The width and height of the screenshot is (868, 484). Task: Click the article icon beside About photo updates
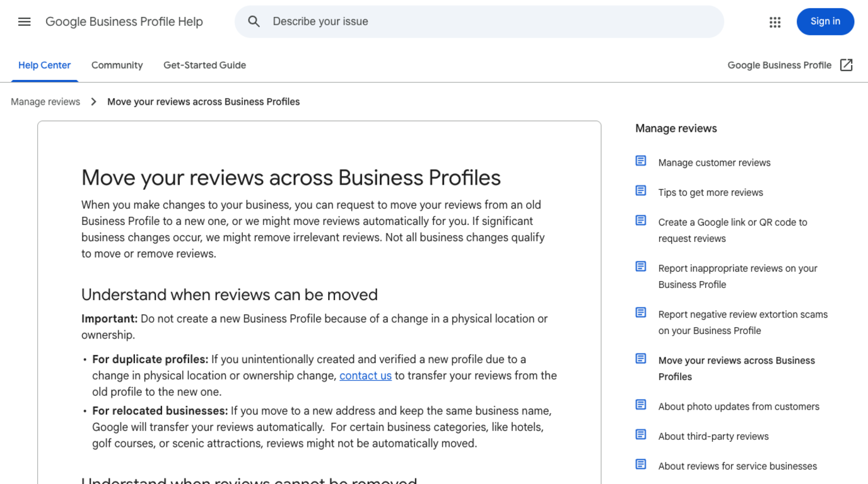click(x=641, y=405)
